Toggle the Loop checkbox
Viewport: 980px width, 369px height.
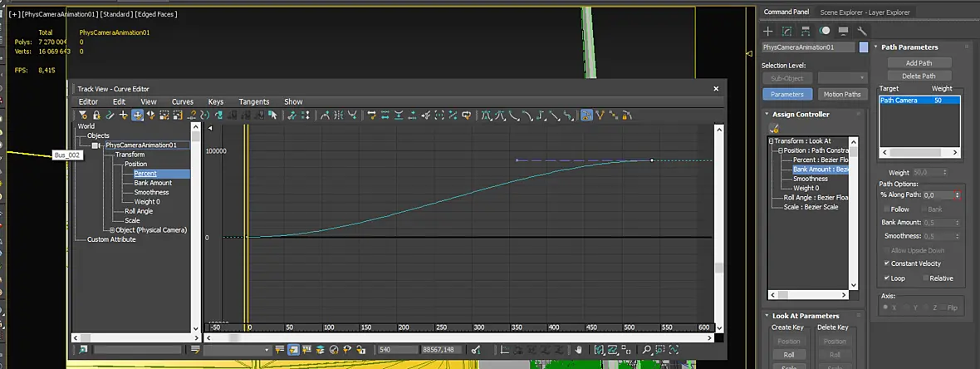(x=888, y=278)
